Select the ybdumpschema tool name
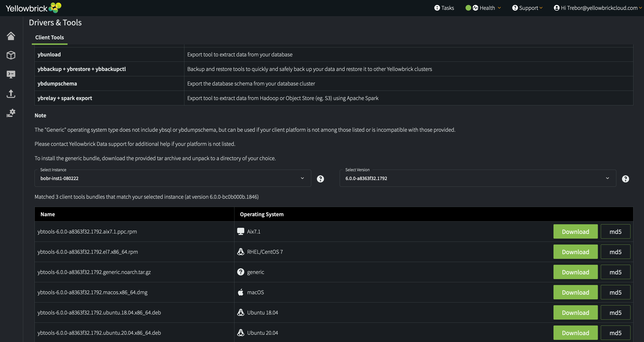 click(x=57, y=83)
